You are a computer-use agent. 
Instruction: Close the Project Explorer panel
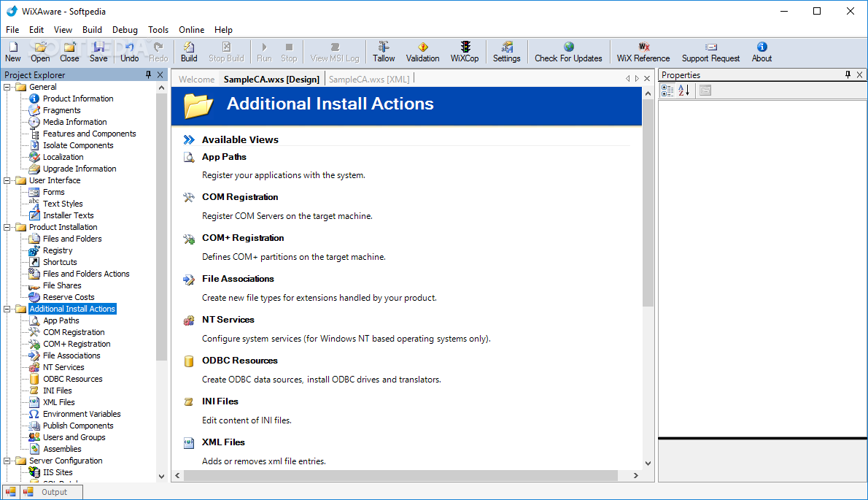(x=160, y=74)
